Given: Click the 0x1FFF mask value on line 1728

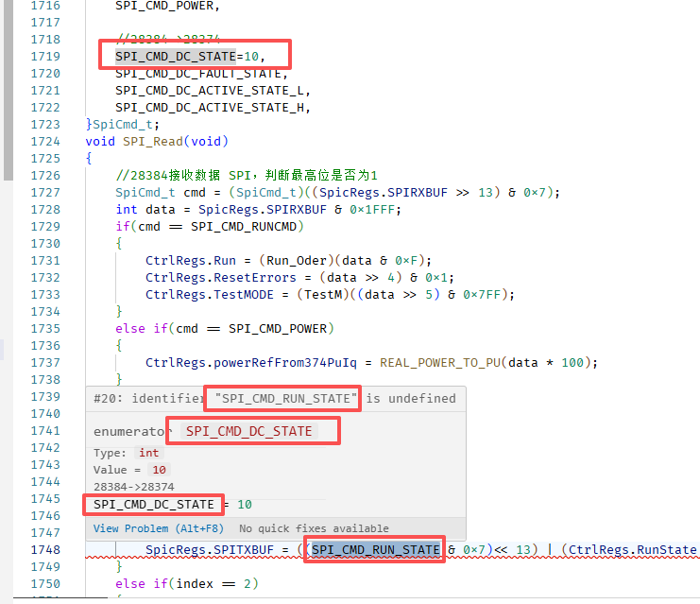Looking at the screenshot, I should coord(372,210).
